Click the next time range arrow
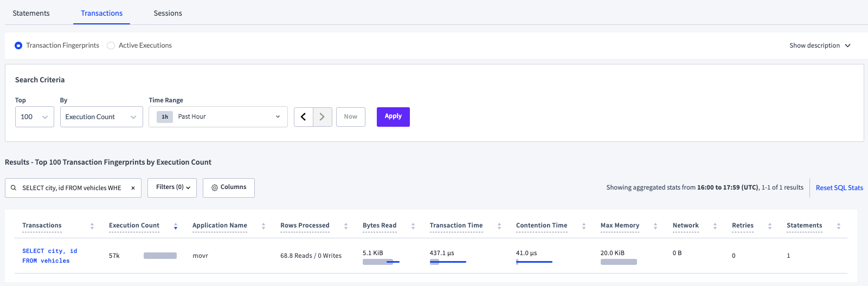 (x=323, y=117)
